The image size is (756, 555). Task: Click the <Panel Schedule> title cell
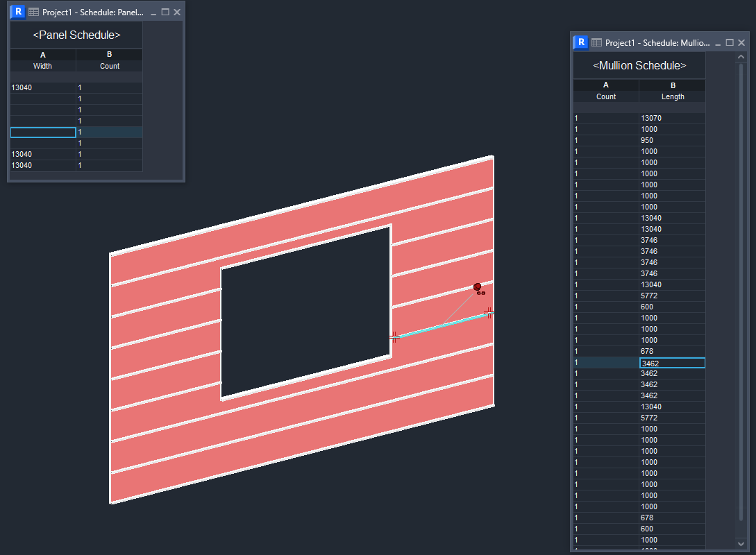76,35
